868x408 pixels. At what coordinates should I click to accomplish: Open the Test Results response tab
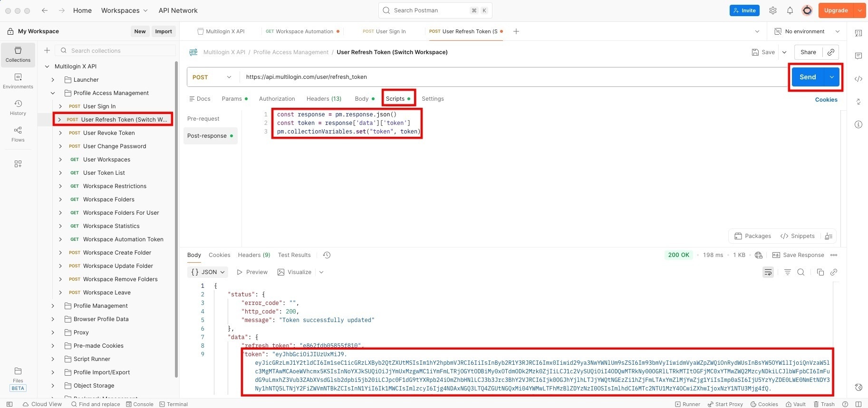[x=294, y=255]
